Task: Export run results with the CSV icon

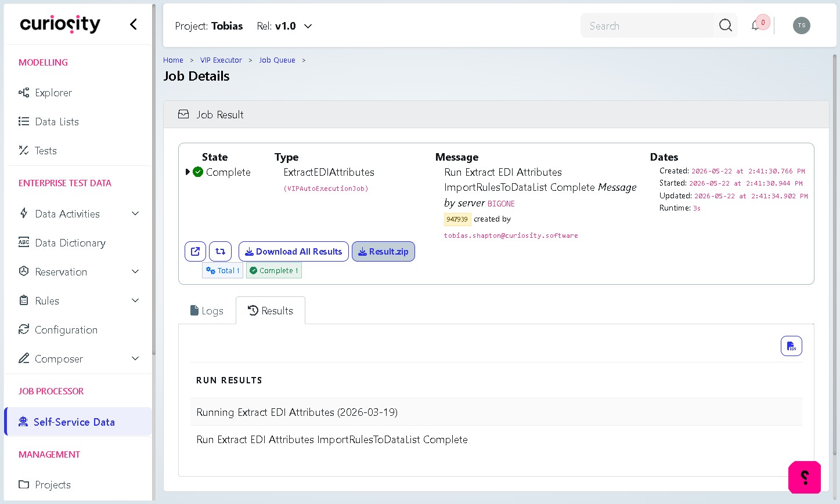Action: (x=791, y=346)
